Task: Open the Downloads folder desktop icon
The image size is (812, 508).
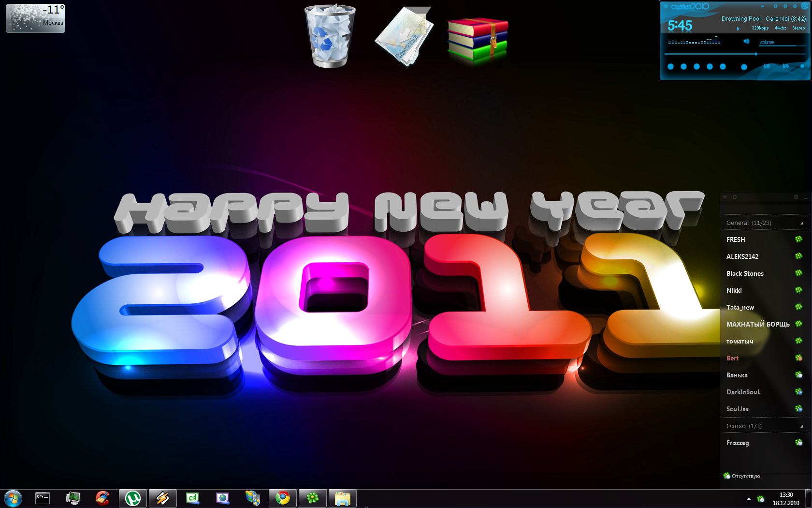Action: click(404, 36)
